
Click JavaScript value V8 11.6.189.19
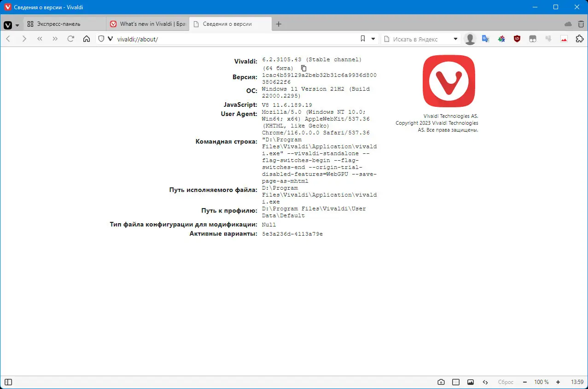287,105
